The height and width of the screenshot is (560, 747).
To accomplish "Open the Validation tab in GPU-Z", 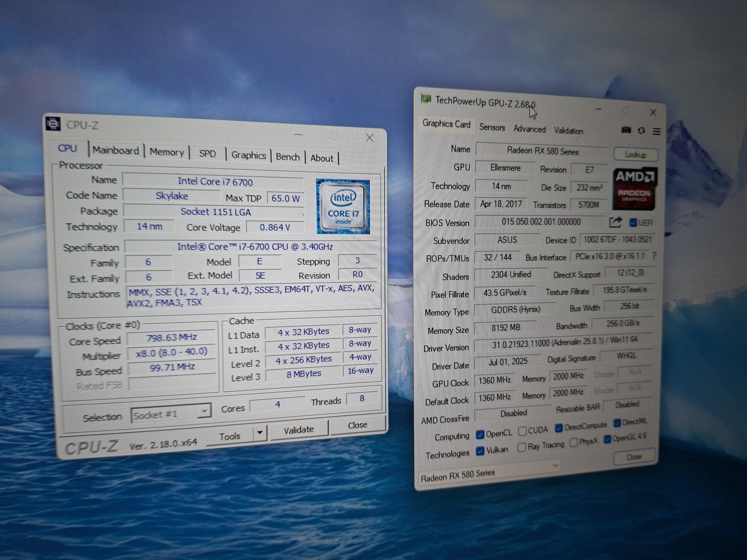I will click(x=568, y=130).
